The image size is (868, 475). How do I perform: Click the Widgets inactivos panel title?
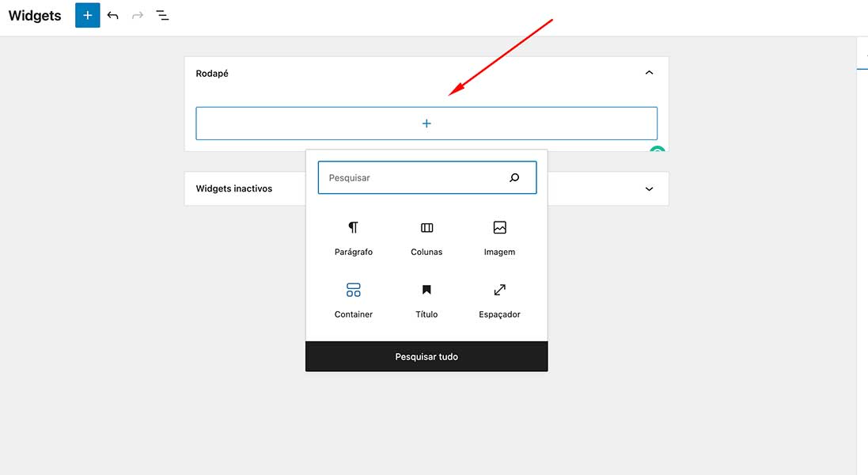coord(234,189)
